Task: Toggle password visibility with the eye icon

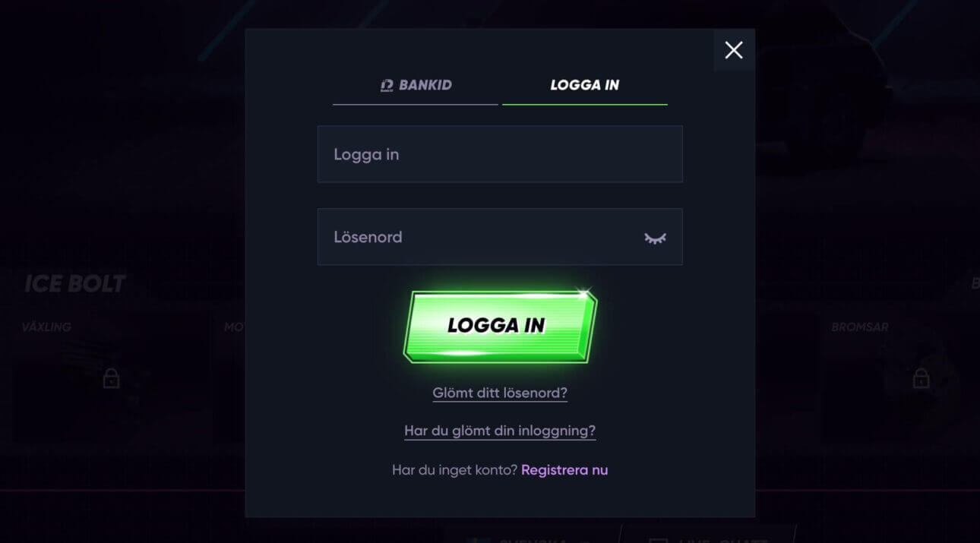Action: click(655, 238)
